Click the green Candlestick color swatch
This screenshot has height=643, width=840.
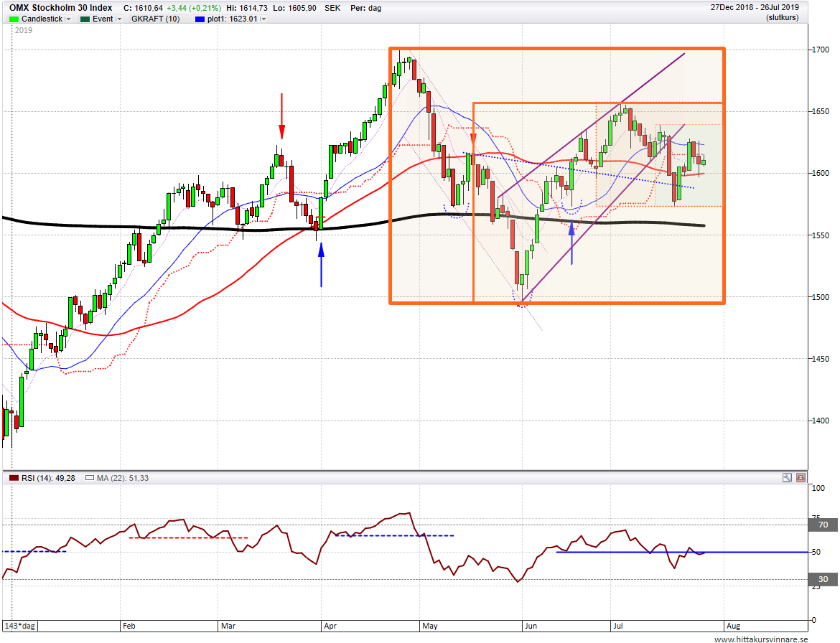click(x=14, y=19)
